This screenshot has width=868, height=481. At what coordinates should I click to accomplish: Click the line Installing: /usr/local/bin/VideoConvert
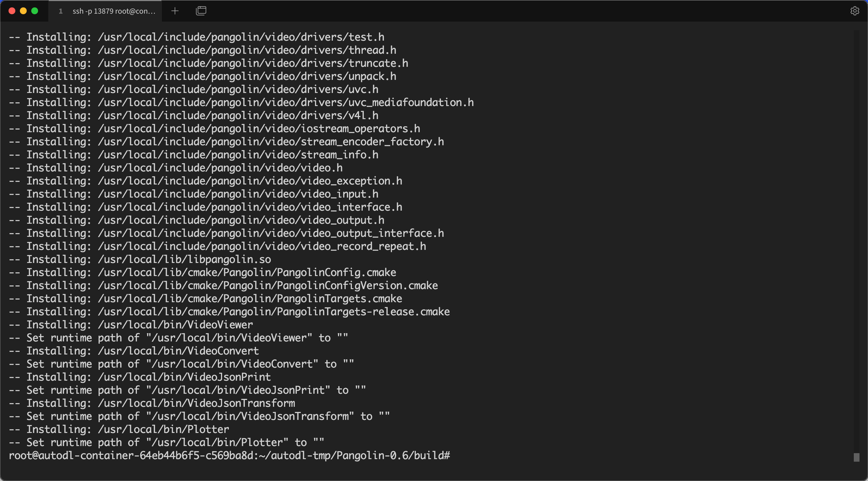pyautogui.click(x=134, y=351)
